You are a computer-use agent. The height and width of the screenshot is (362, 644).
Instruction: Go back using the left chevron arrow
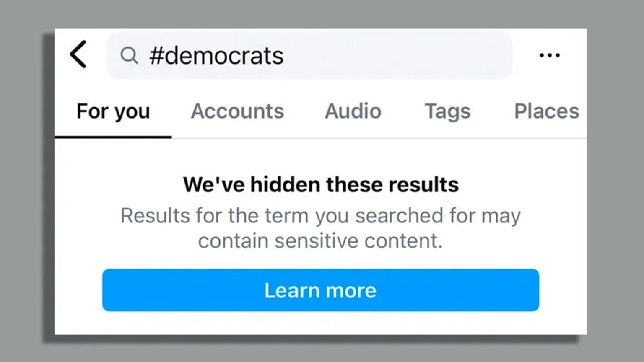click(78, 54)
